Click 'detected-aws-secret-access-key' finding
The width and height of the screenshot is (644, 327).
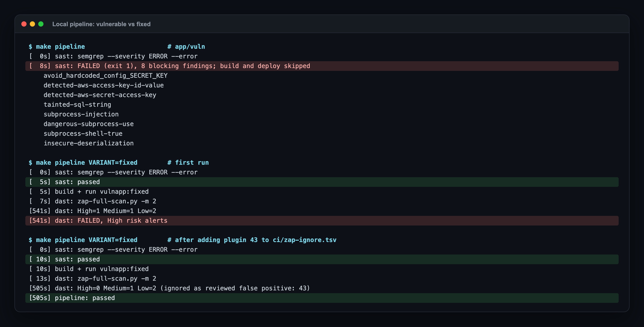pyautogui.click(x=100, y=95)
